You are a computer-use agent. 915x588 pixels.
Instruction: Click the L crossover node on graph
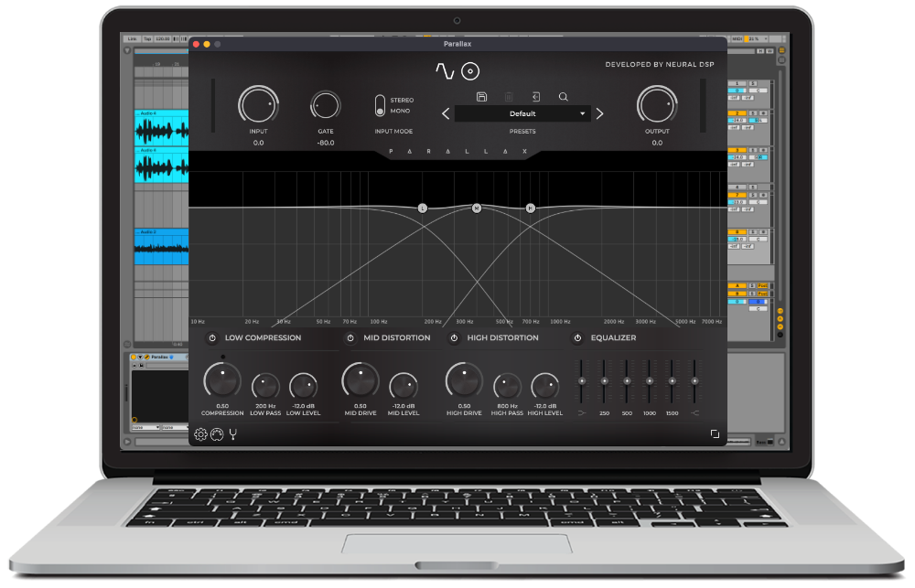tap(423, 208)
